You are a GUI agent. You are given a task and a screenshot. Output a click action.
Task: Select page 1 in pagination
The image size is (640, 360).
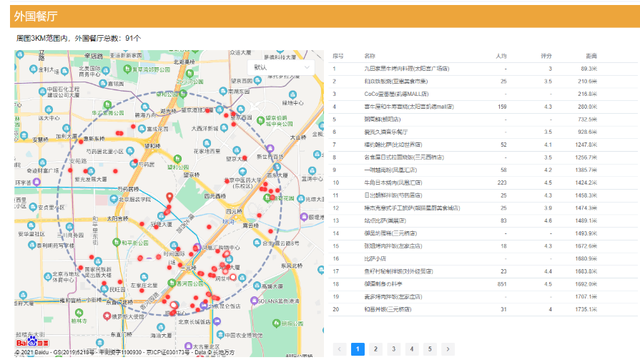point(358,349)
